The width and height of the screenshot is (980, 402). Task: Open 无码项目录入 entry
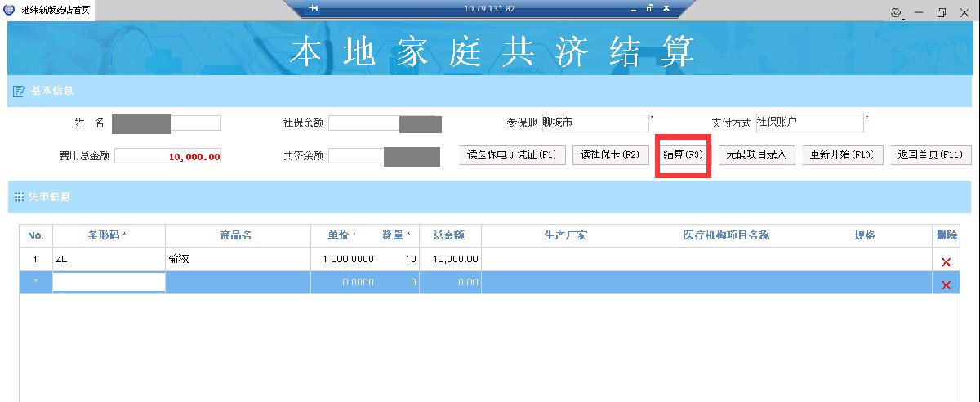tap(757, 155)
